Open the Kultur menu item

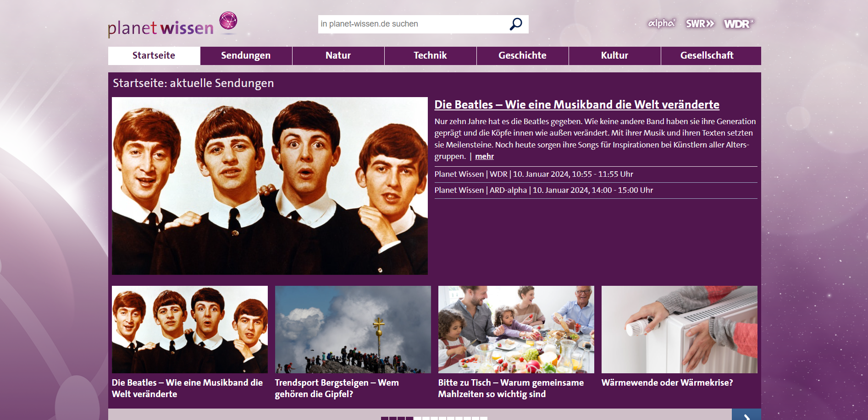[615, 55]
